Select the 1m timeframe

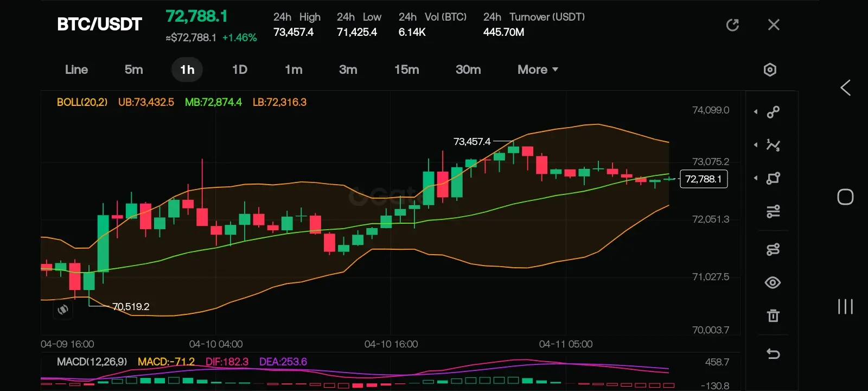pyautogui.click(x=293, y=70)
